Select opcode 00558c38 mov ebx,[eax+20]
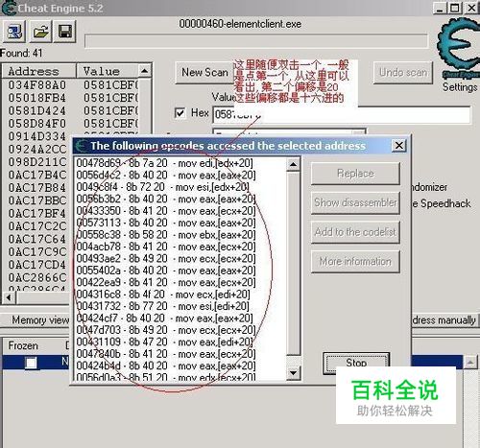Viewport: 480px width, 448px height. (x=166, y=235)
